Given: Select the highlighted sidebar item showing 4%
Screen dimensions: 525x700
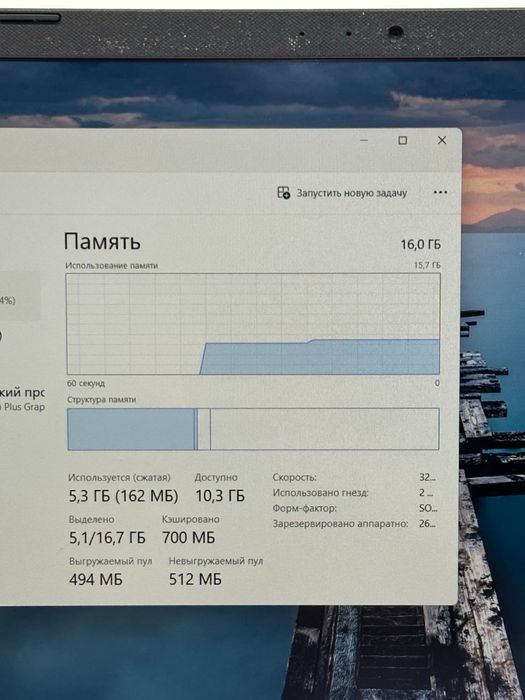Looking at the screenshot, I should (20, 296).
